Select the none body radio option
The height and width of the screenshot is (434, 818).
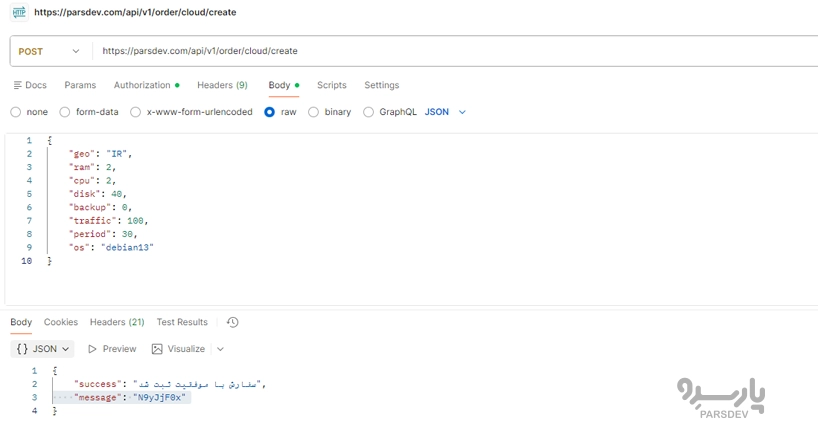point(16,112)
